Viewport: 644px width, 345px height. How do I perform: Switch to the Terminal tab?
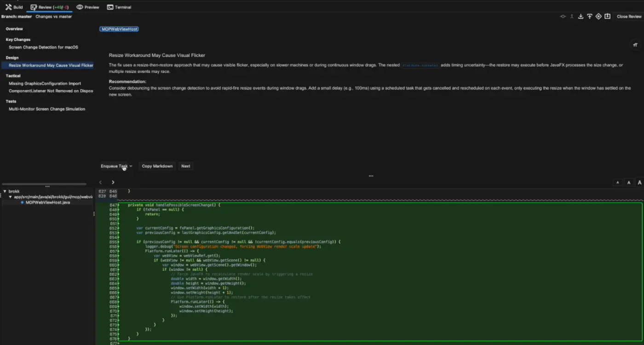pyautogui.click(x=119, y=7)
